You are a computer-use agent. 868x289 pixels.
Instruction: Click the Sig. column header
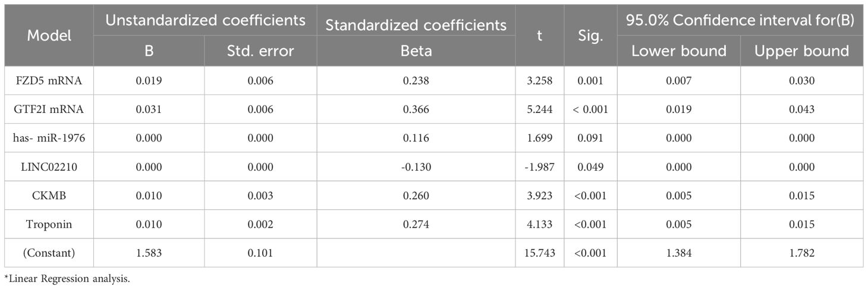(590, 35)
